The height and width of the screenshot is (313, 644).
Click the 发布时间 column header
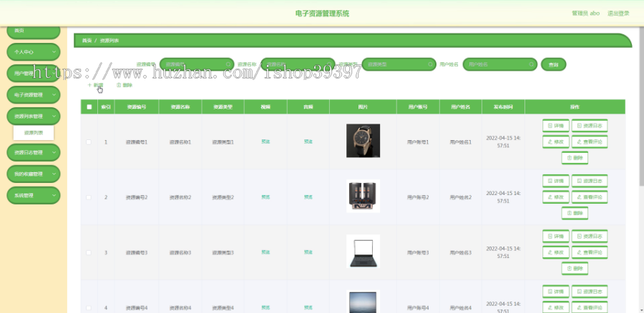[503, 106]
